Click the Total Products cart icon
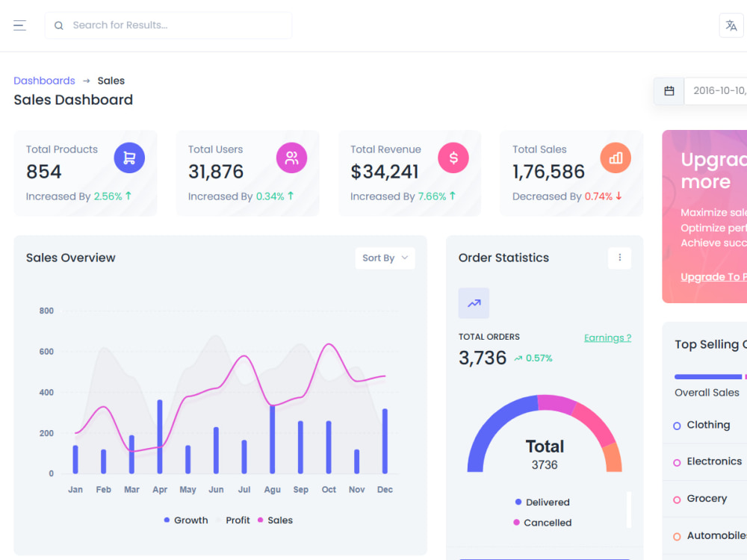747x560 pixels. pyautogui.click(x=129, y=158)
